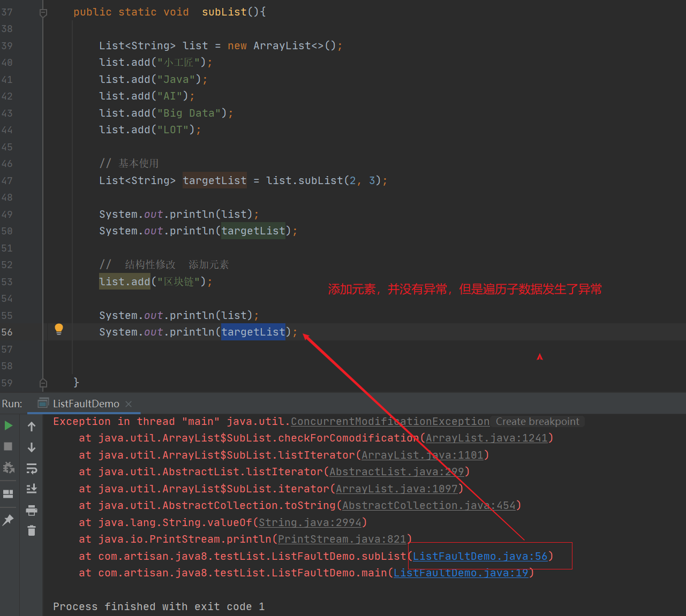Open the debug/rerun bug-gear icon

click(9, 467)
